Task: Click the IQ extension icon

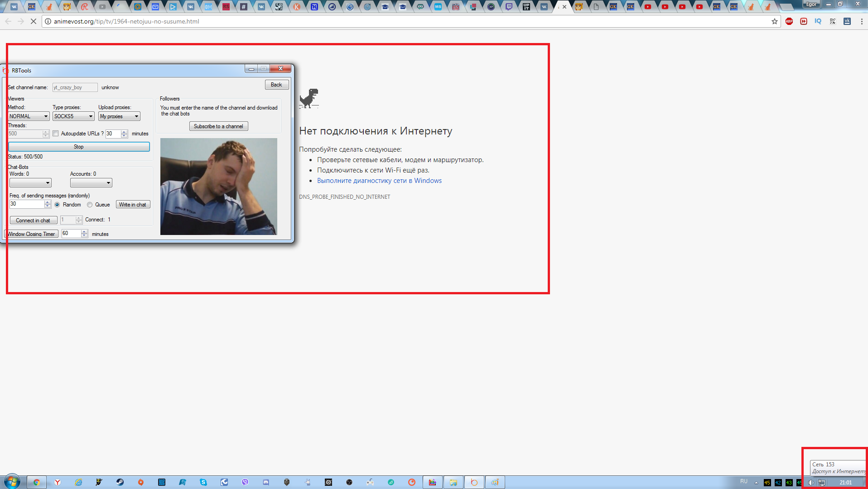Action: click(x=818, y=21)
